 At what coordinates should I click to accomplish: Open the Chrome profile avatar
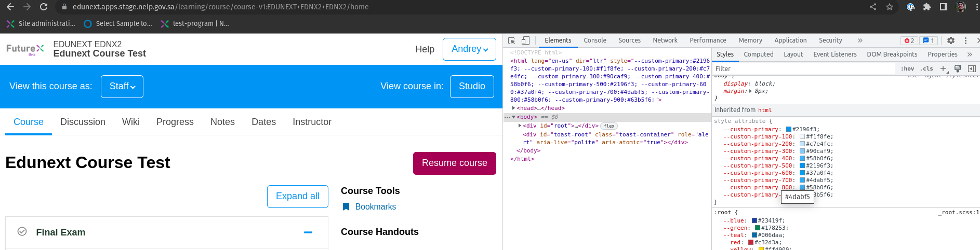coord(961,7)
